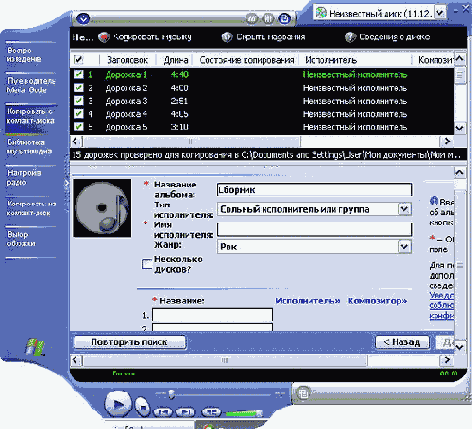Enable the Несколько дисков checkbox

147,264
